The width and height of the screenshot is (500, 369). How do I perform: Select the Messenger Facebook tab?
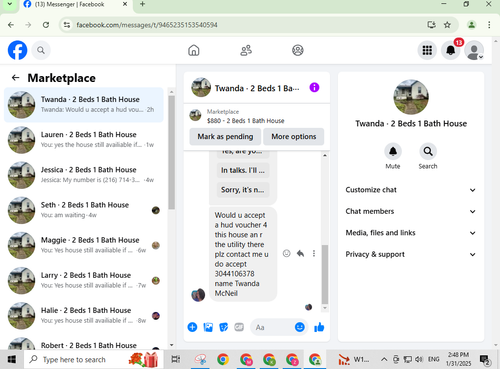coord(76,5)
